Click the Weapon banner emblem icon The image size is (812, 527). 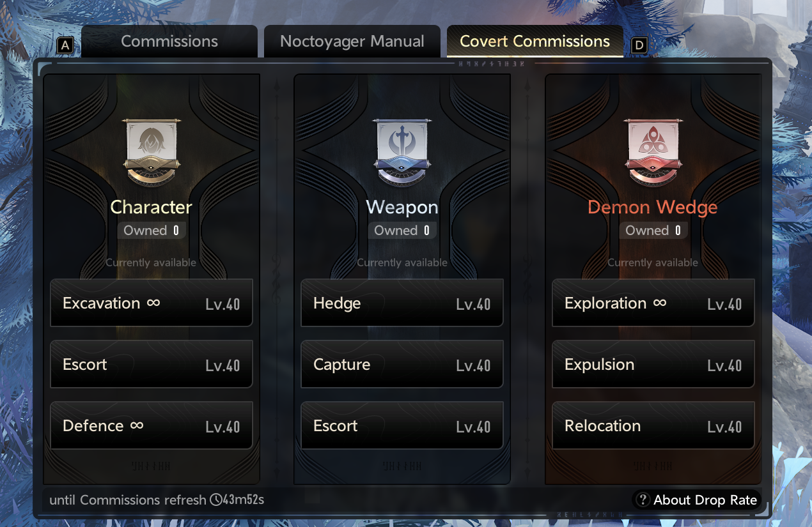pyautogui.click(x=402, y=153)
